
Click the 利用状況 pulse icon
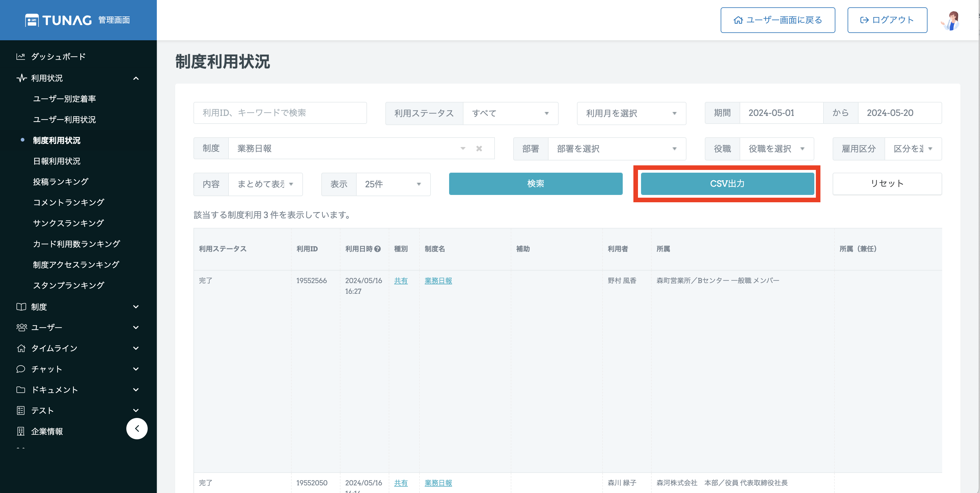21,78
